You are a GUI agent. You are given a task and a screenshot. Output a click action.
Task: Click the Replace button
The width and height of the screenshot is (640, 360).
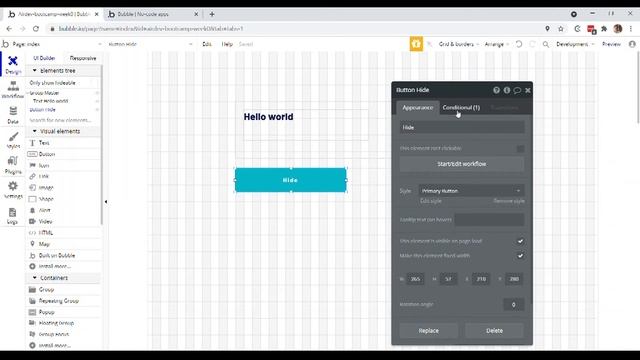click(429, 331)
